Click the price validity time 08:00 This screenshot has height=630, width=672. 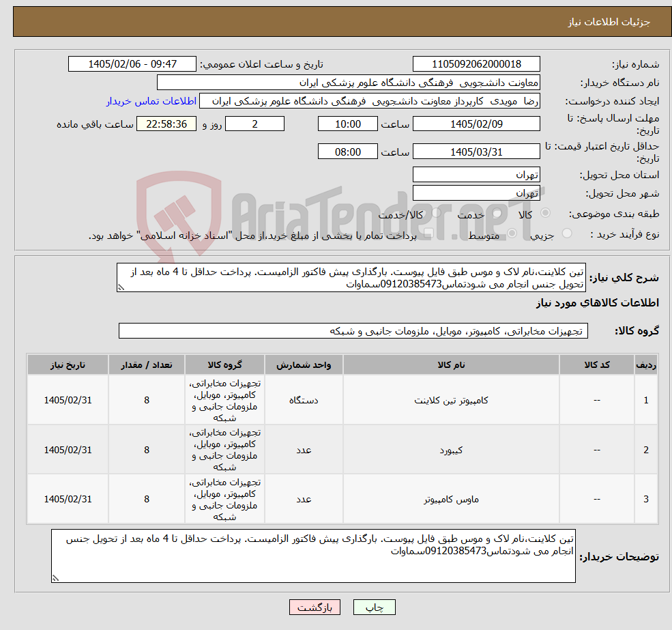click(x=347, y=152)
